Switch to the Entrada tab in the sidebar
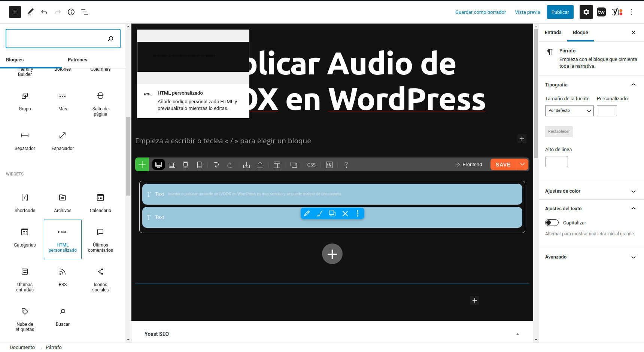Viewport: 644px width, 352px height. 553,33
